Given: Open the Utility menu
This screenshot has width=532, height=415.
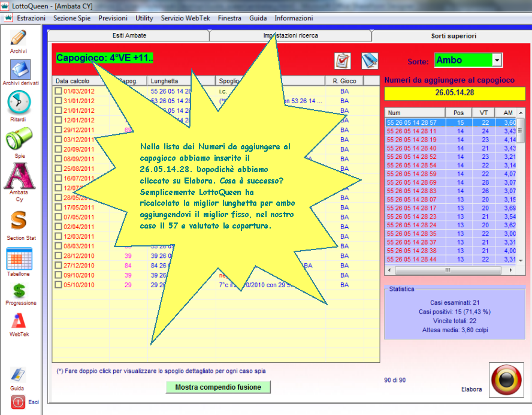Looking at the screenshot, I should pyautogui.click(x=144, y=19).
